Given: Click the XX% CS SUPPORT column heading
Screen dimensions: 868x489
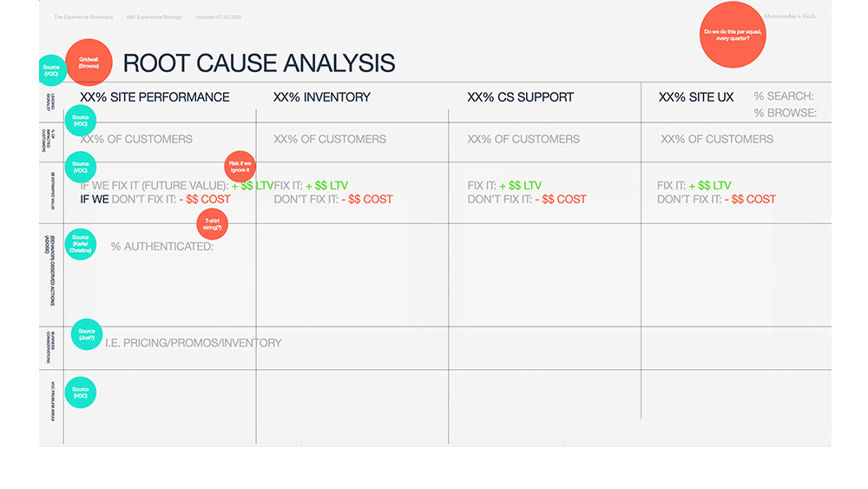Looking at the screenshot, I should click(520, 97).
